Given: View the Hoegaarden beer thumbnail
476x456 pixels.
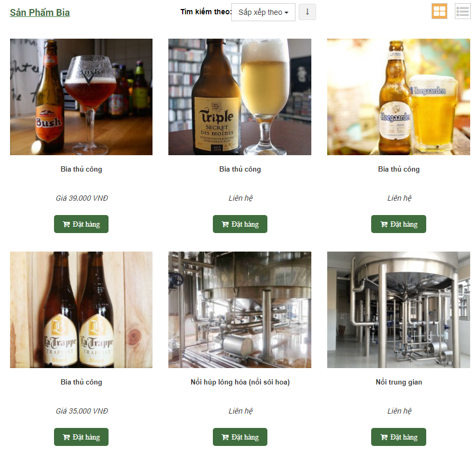Looking at the screenshot, I should 398,97.
